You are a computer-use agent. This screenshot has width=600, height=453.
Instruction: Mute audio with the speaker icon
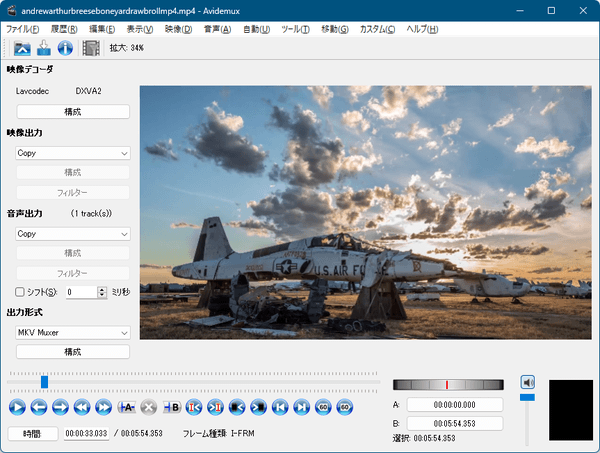(527, 382)
